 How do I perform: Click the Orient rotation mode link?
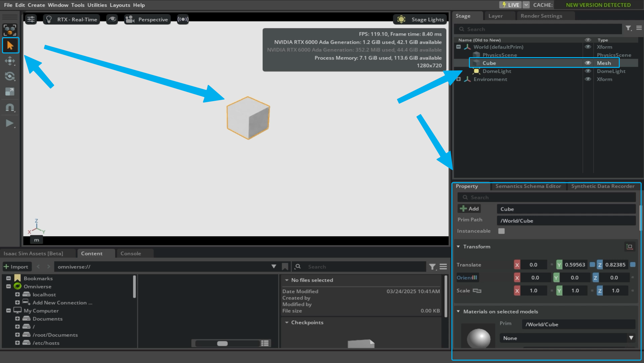(467, 278)
